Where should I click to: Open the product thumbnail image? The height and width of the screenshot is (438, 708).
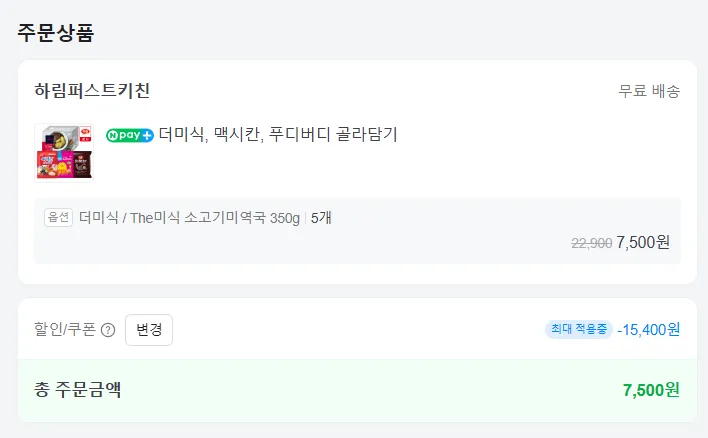click(x=64, y=152)
